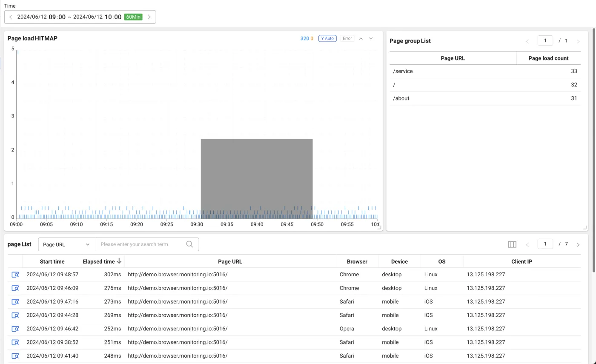Open column settings icon in page List

click(x=512, y=244)
